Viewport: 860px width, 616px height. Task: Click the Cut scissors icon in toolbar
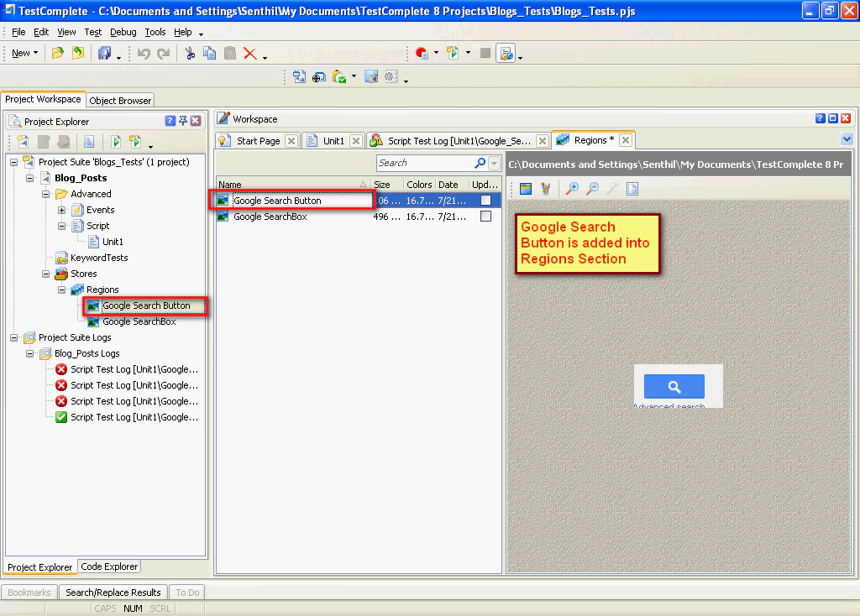(190, 53)
